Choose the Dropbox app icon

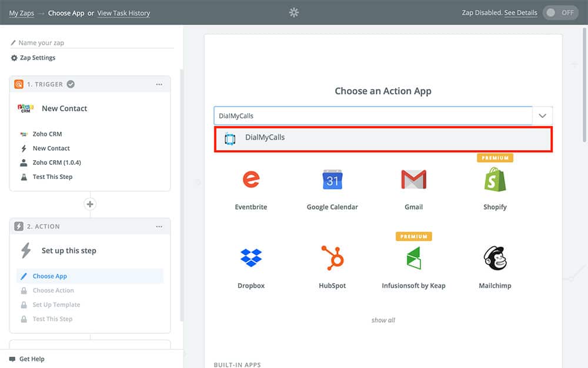coord(251,258)
